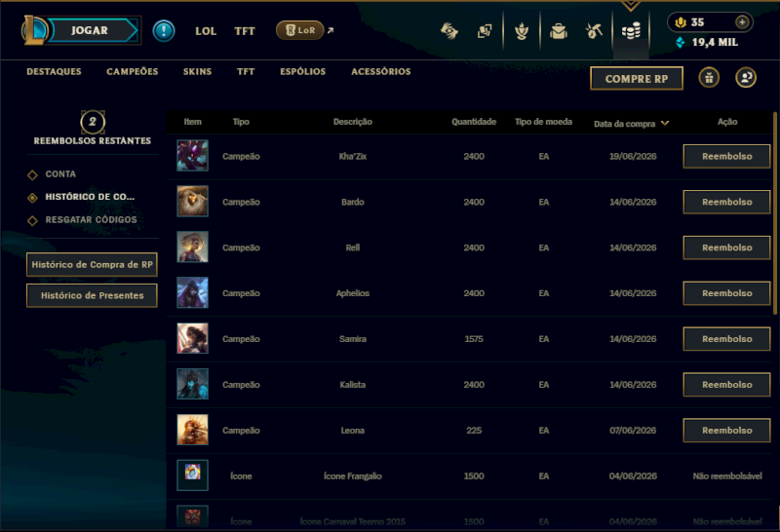
Task: Open the account profile icon
Action: click(746, 78)
